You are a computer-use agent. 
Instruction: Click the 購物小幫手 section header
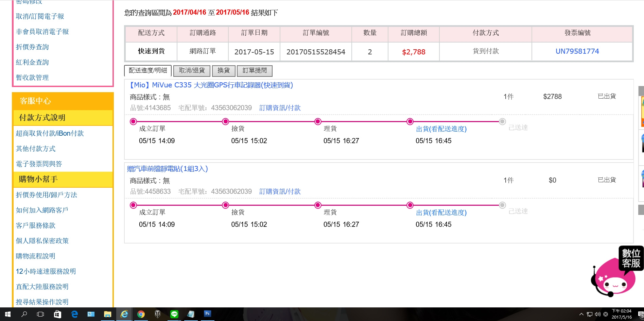tap(63, 179)
